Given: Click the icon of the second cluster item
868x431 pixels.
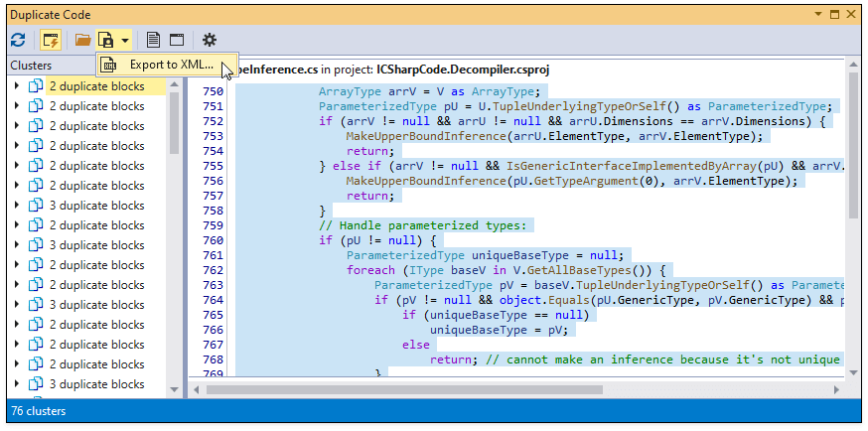Looking at the screenshot, I should pyautogui.click(x=35, y=106).
